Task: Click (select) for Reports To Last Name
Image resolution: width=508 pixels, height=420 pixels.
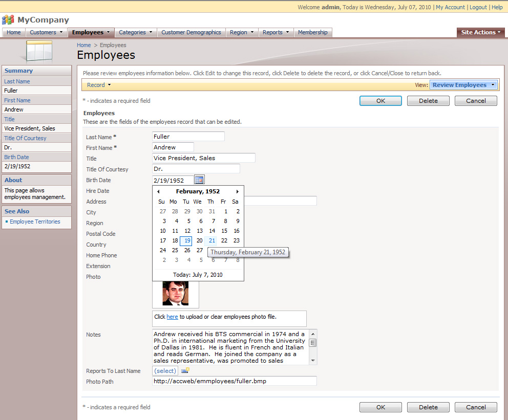Action: click(x=165, y=370)
